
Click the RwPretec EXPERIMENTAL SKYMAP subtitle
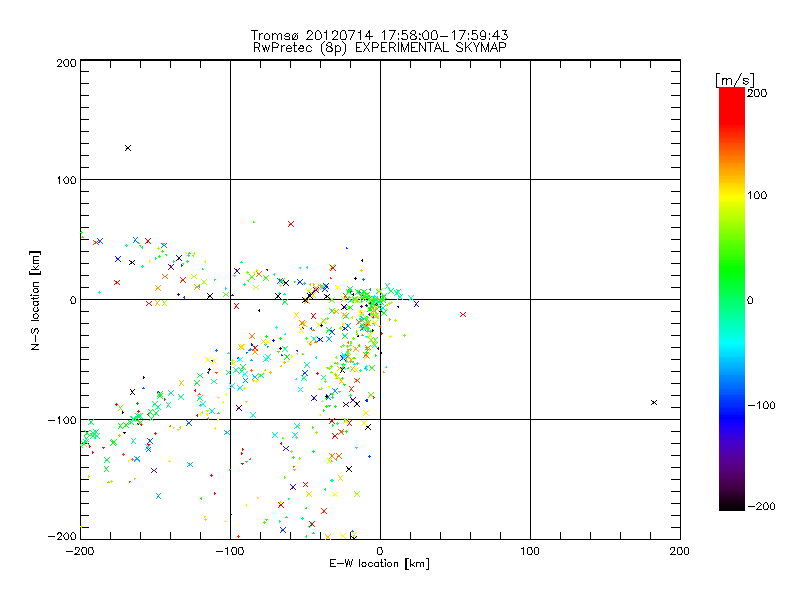[380, 48]
